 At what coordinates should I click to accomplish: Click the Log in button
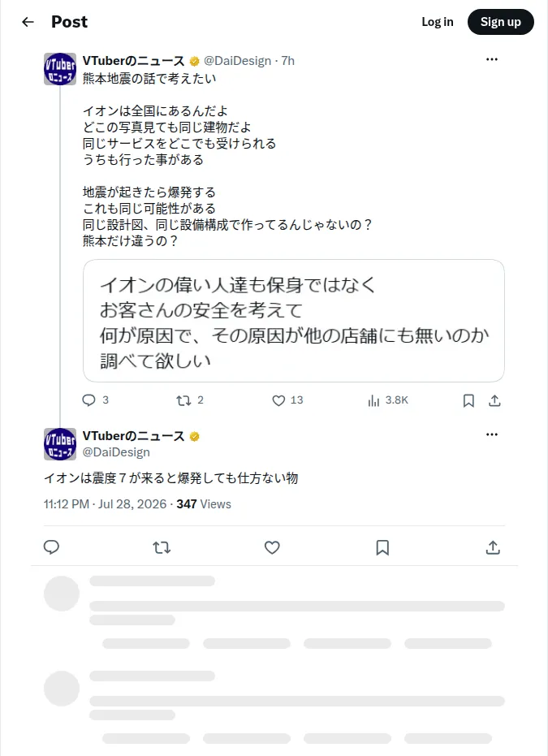(437, 22)
